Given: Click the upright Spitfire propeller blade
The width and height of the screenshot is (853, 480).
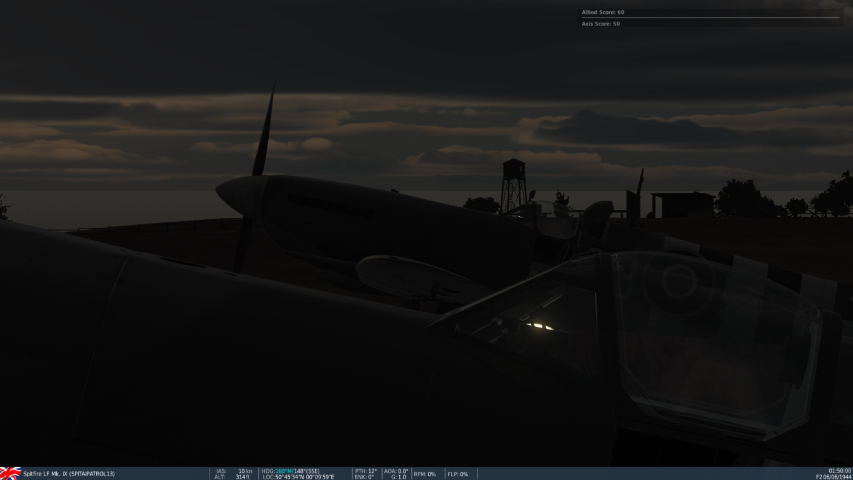Looking at the screenshot, I should point(264,135).
